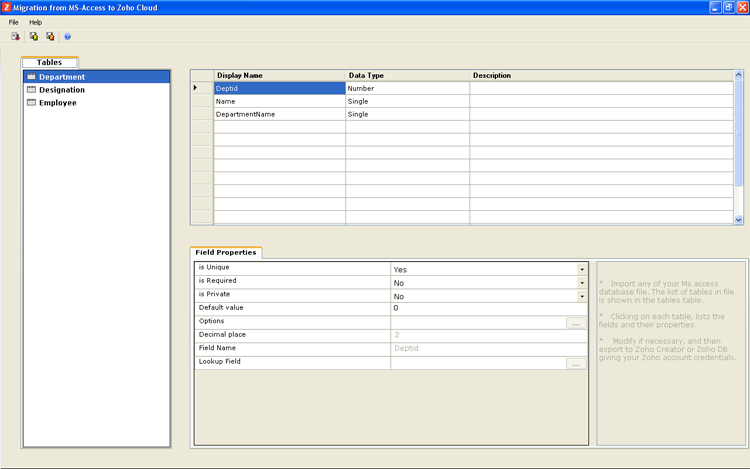Click the Department table icon
Viewport: 750px width, 469px height.
(31, 77)
